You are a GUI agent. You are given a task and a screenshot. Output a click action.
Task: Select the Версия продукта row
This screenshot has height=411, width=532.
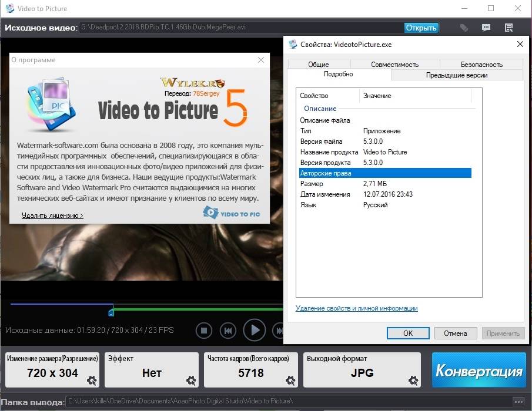click(x=385, y=163)
